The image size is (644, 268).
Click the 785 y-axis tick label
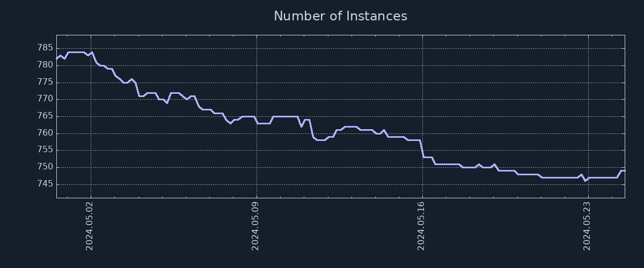pyautogui.click(x=45, y=48)
